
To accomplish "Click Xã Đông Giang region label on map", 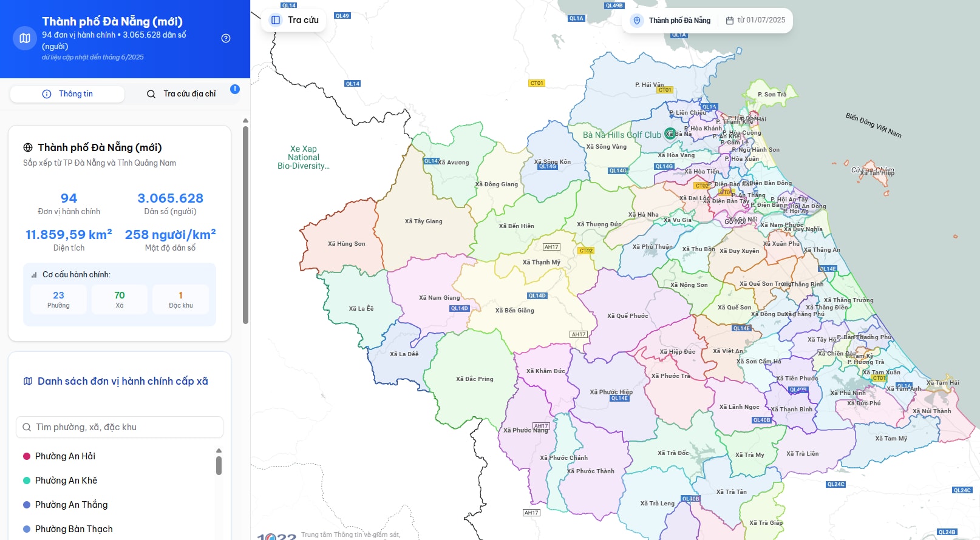I will 497,184.
